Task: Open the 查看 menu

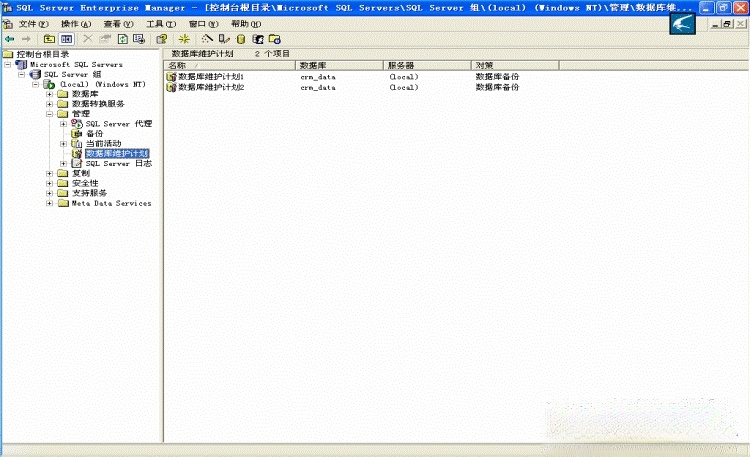Action: (x=119, y=23)
